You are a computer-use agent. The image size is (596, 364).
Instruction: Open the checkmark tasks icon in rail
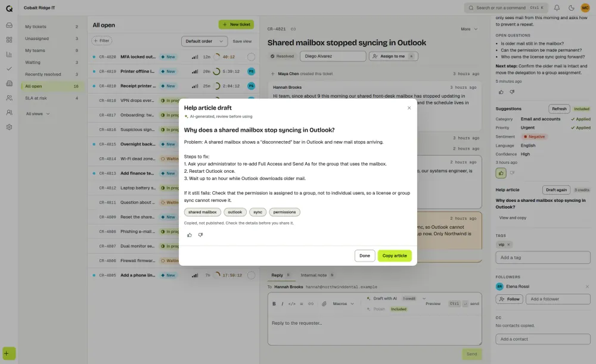point(9,69)
